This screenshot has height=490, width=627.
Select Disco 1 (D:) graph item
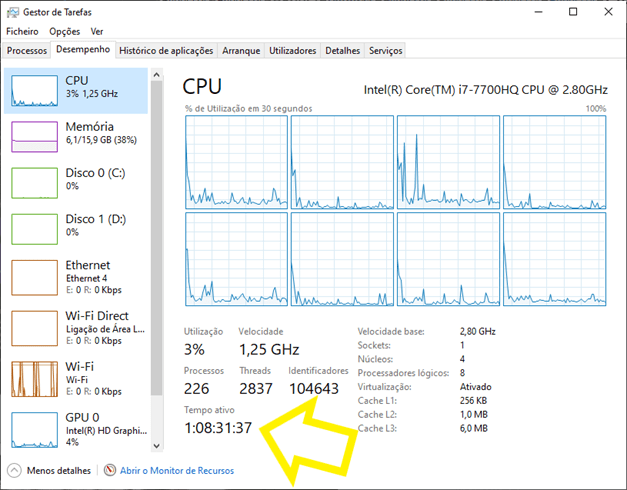coord(34,229)
